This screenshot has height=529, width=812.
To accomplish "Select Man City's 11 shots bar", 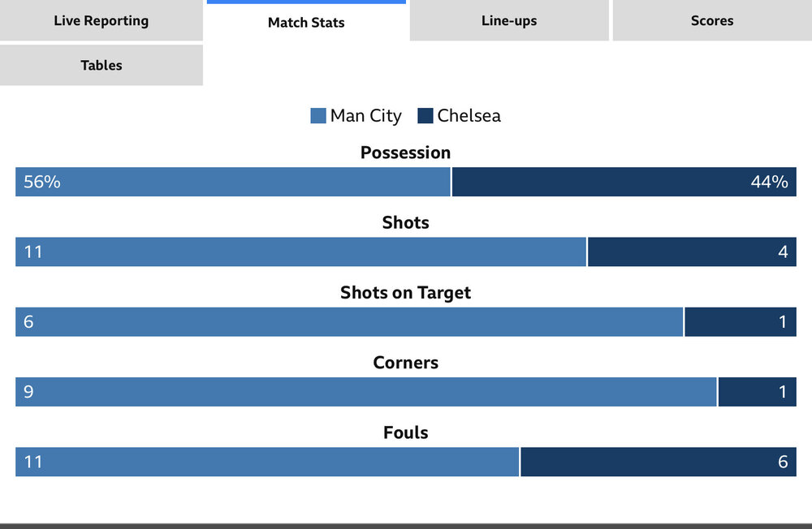I will (x=300, y=252).
